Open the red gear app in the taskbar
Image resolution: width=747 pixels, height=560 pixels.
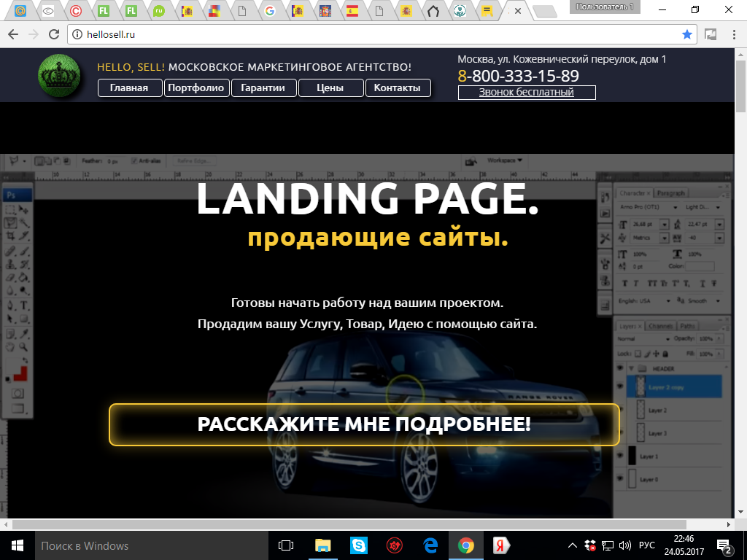click(x=395, y=545)
